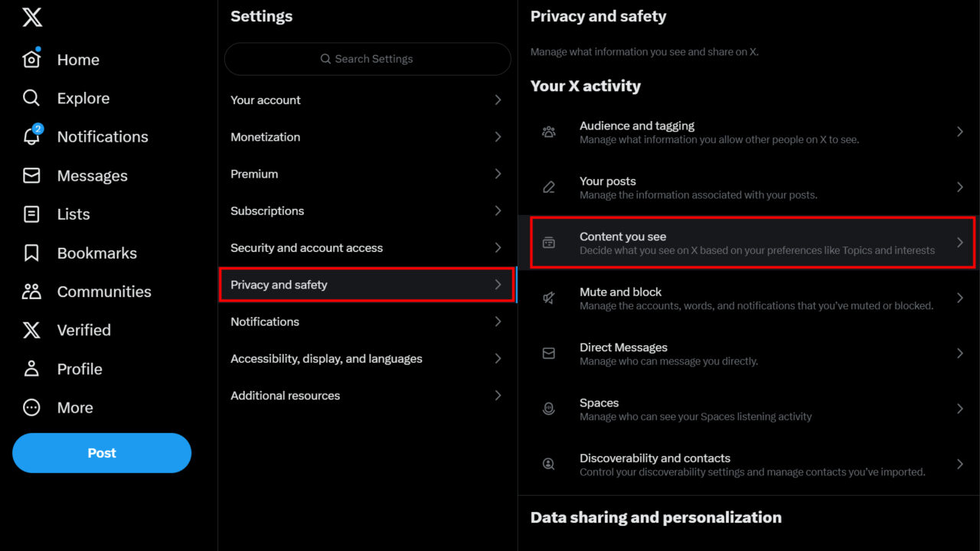Open the Your posts option
The width and height of the screenshot is (980, 551).
click(x=608, y=181)
